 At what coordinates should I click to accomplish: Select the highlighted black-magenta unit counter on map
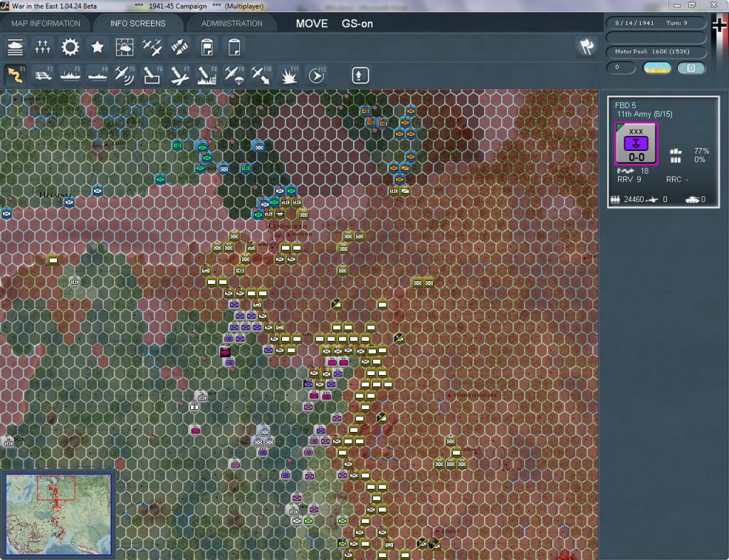click(226, 352)
